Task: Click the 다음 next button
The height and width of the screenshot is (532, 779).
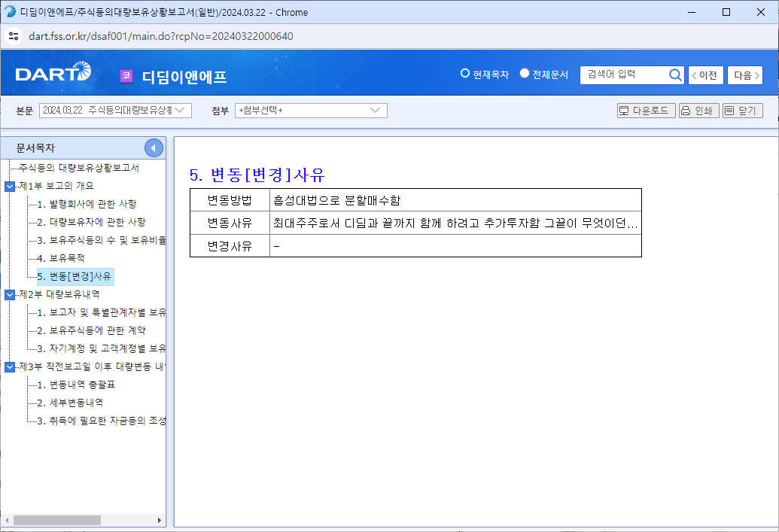Action: [744, 75]
